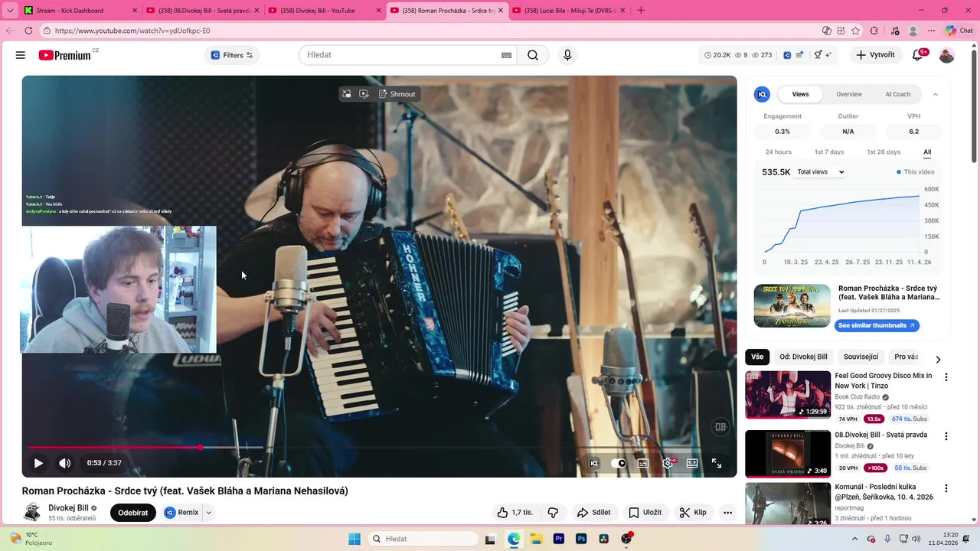This screenshot has width=980, height=551.
Task: Click Uložit save button
Action: (645, 513)
